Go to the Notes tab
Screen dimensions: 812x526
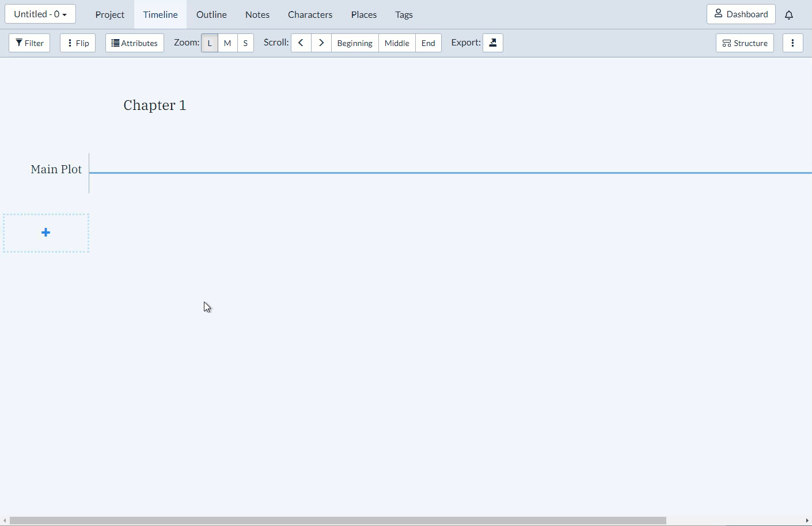coord(257,14)
